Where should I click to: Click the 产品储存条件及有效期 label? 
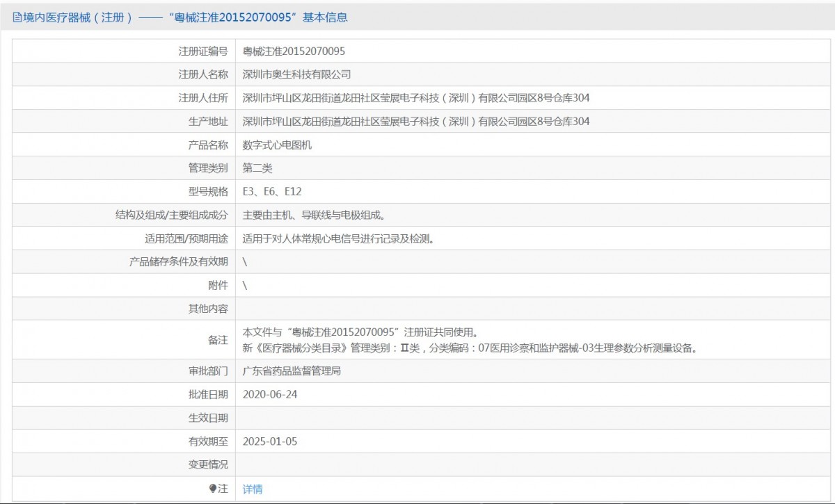(179, 262)
